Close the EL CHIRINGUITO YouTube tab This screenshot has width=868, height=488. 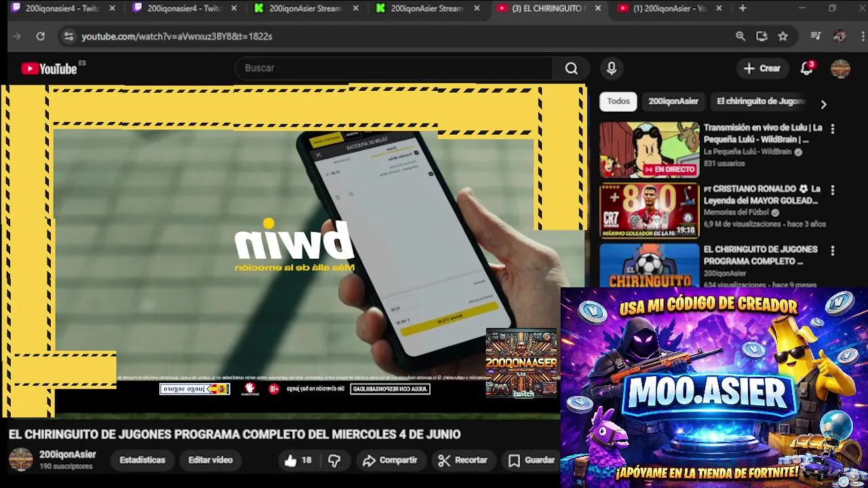coord(597,8)
